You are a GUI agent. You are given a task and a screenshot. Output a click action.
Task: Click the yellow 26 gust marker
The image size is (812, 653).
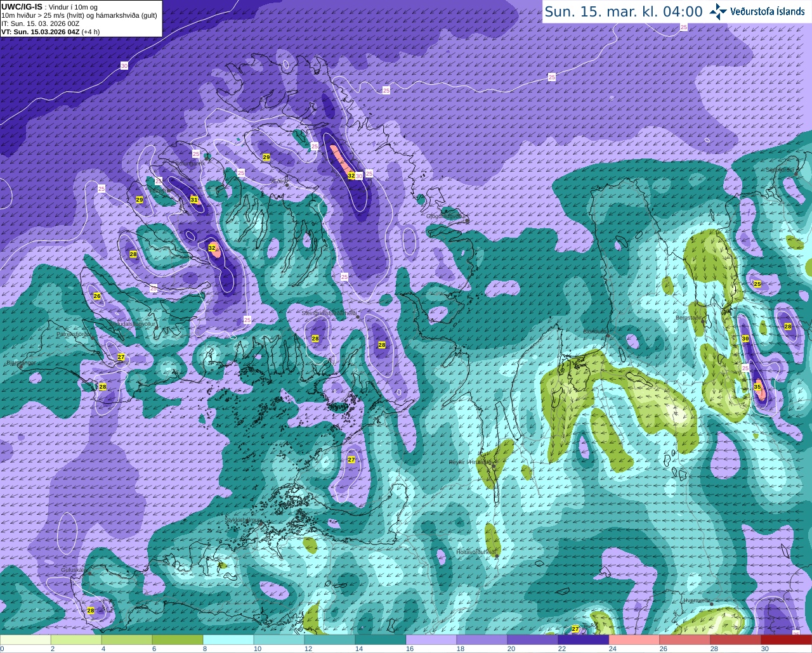pos(97,296)
